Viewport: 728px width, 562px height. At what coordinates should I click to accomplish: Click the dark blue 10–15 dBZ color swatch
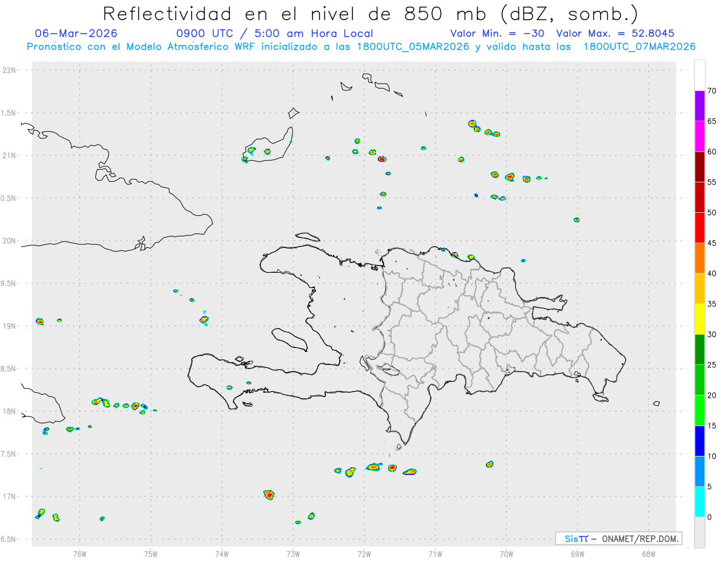pos(699,441)
